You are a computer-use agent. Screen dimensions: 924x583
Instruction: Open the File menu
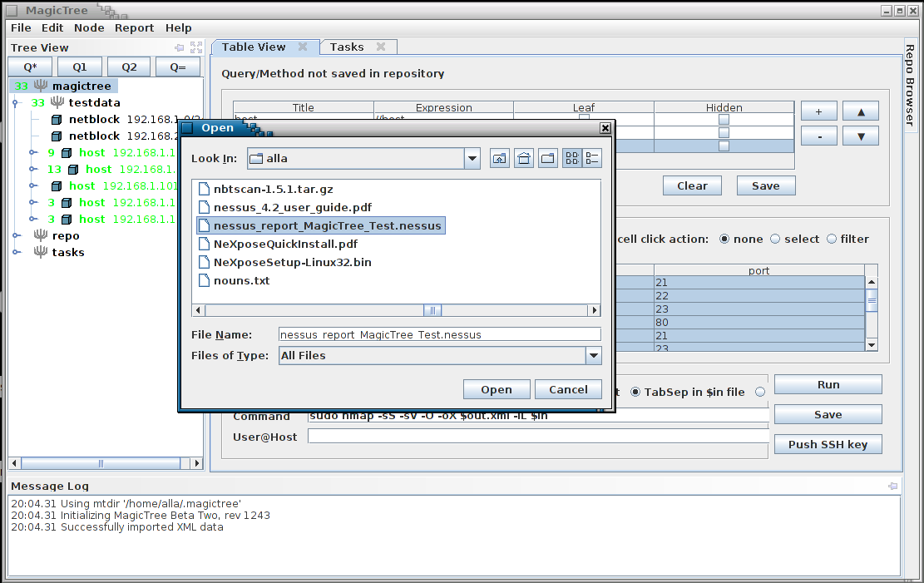(22, 27)
